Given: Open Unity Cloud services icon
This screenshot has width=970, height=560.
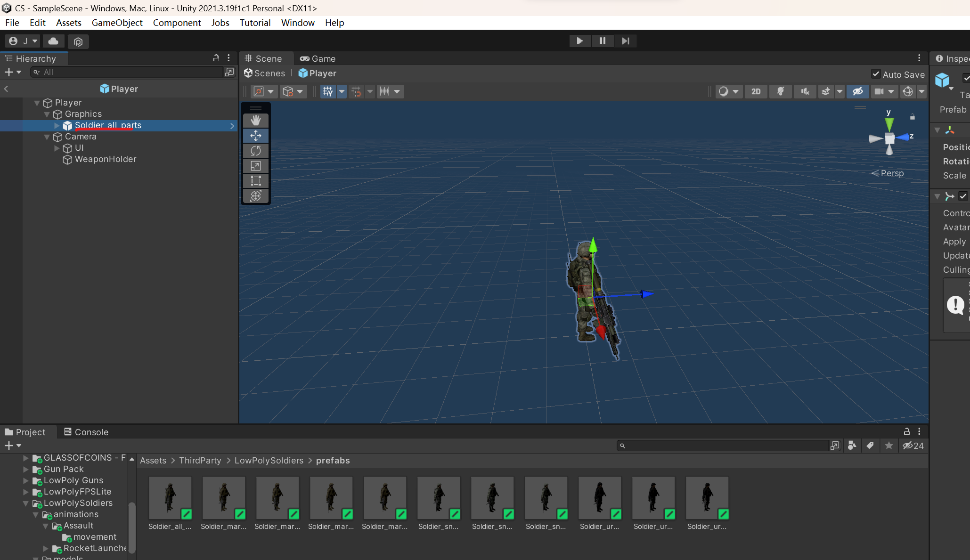Looking at the screenshot, I should [53, 41].
